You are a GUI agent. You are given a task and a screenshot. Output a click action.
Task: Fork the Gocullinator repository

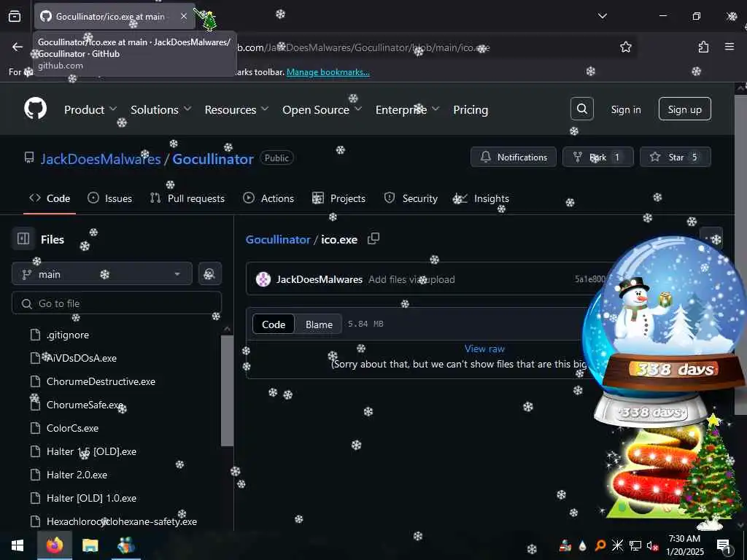click(x=598, y=157)
